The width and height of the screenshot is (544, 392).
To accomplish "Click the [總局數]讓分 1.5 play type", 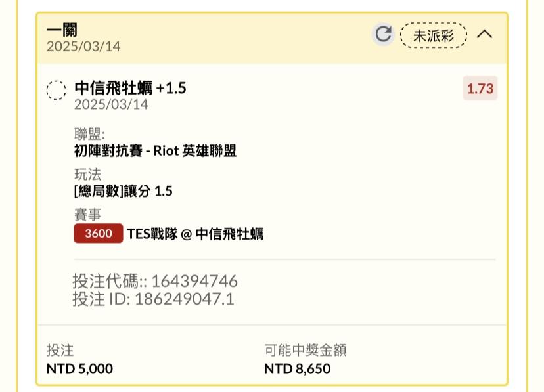I will (123, 191).
